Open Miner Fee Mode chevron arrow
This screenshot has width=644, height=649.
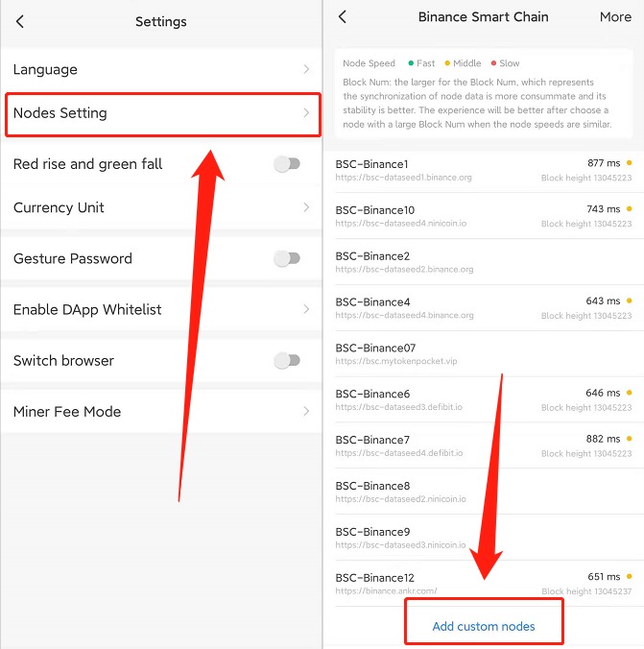tap(306, 412)
